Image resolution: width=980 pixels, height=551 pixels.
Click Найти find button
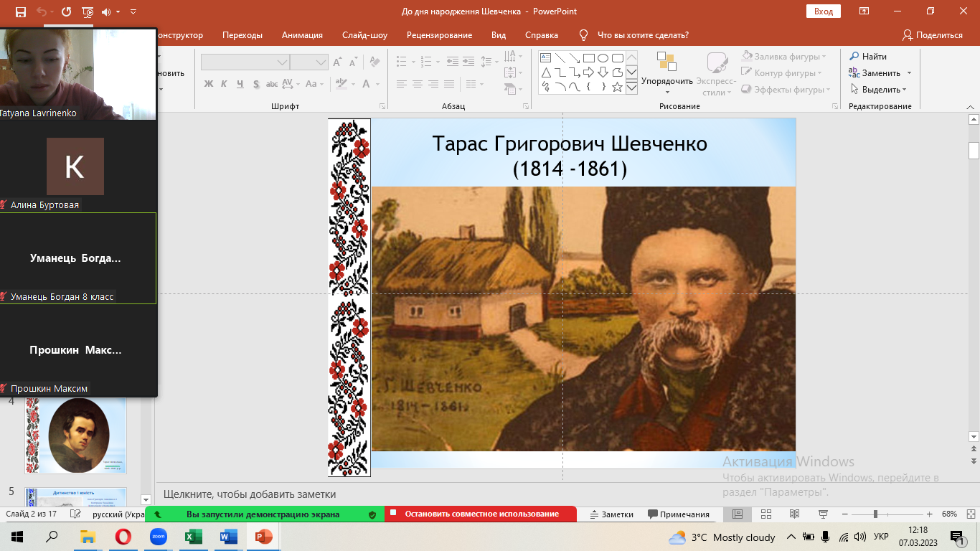point(868,56)
